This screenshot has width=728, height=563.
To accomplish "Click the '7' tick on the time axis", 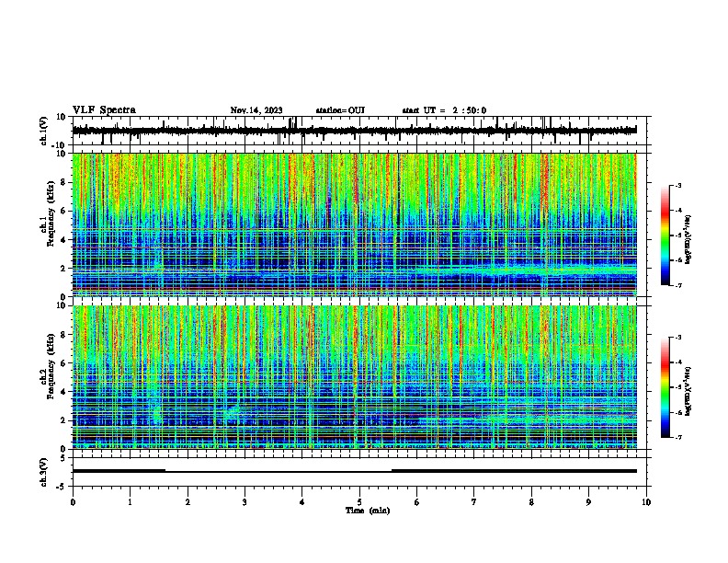I will coord(474,502).
